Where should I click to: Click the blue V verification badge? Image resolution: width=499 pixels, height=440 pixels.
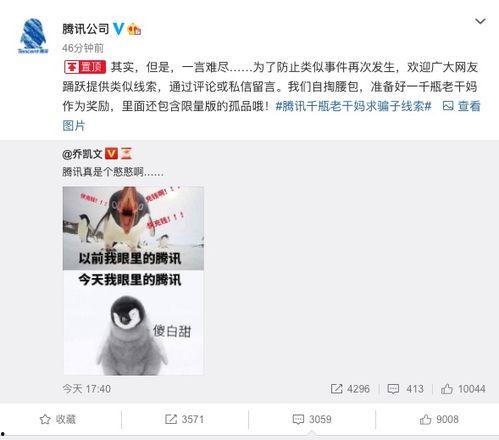[118, 29]
